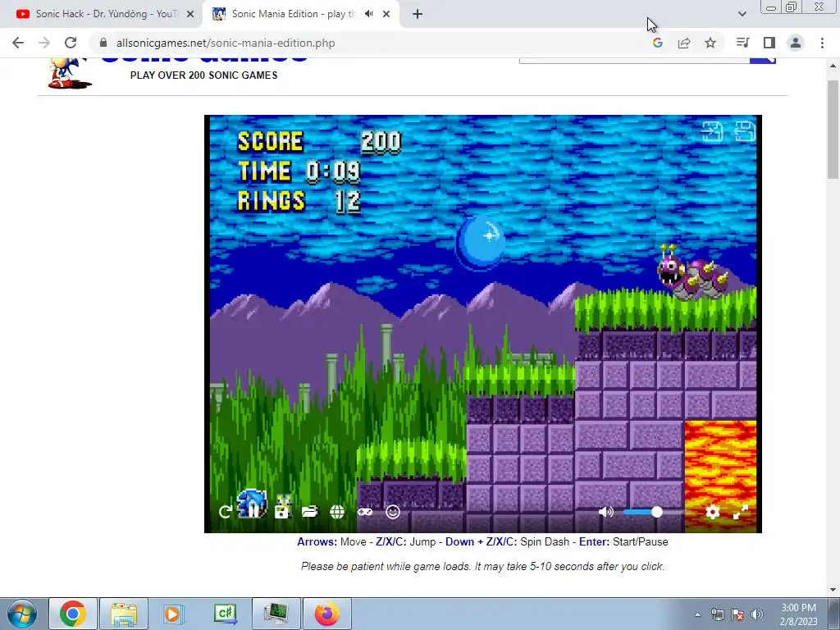Open the media player taskbar icon
Viewport: 840px width, 630px height.
pos(174,614)
